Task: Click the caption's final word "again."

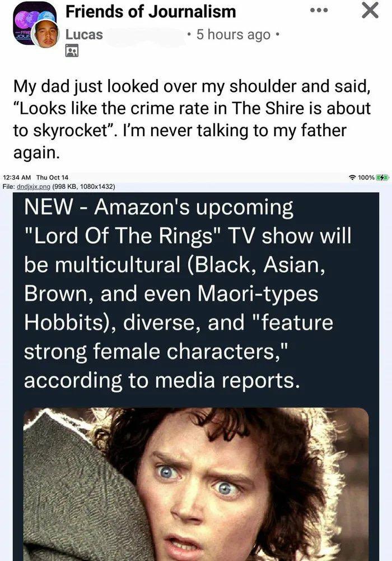Action: pos(36,153)
